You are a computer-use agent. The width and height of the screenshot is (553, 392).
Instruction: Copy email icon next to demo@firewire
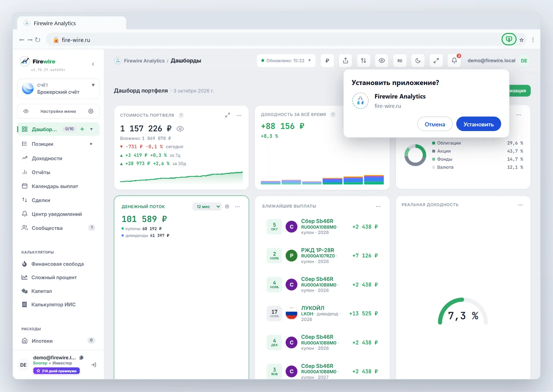tap(82, 357)
